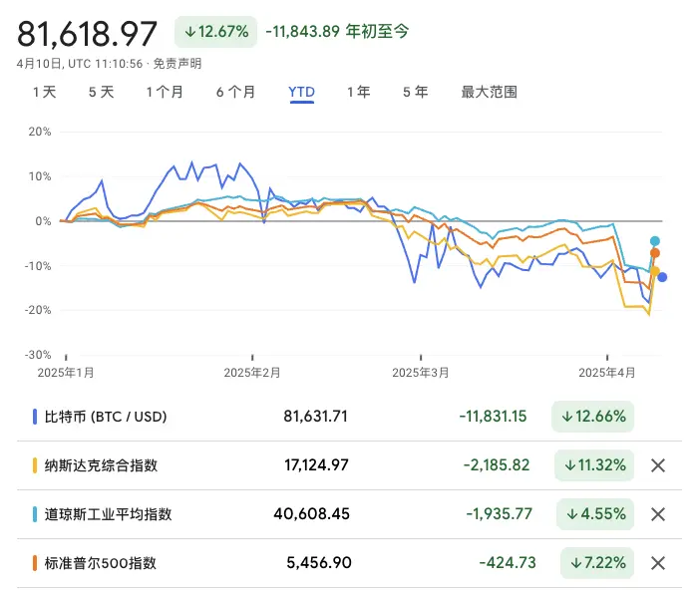
Task: Remove 纳斯达克综合指数 comparison with its X
Action: tap(658, 465)
